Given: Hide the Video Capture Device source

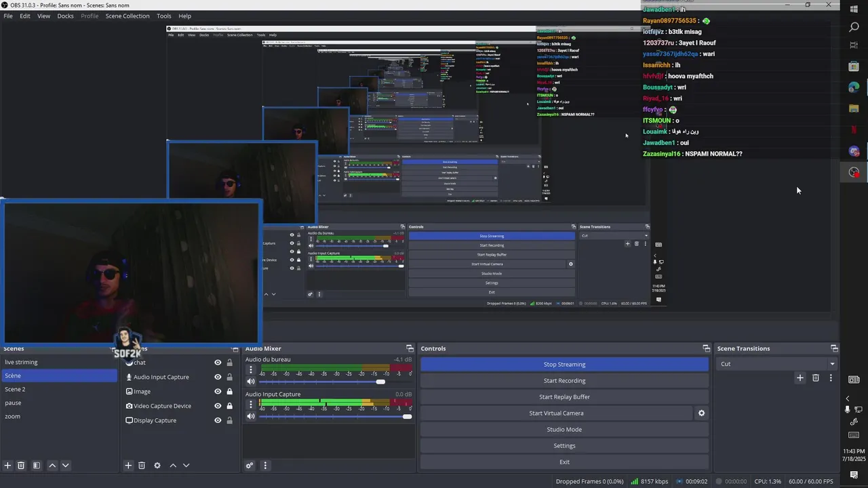Looking at the screenshot, I should click(218, 406).
